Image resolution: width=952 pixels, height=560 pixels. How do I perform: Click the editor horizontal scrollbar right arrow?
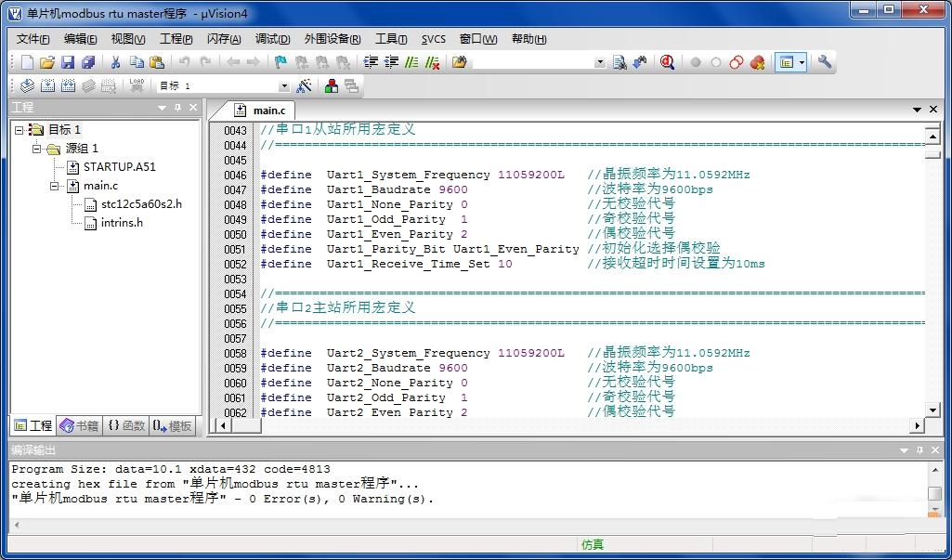(917, 425)
